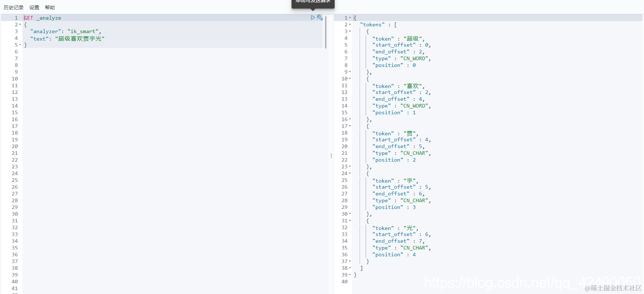Open the 设置 menu
Screen dimensions: 644x294
34,7
